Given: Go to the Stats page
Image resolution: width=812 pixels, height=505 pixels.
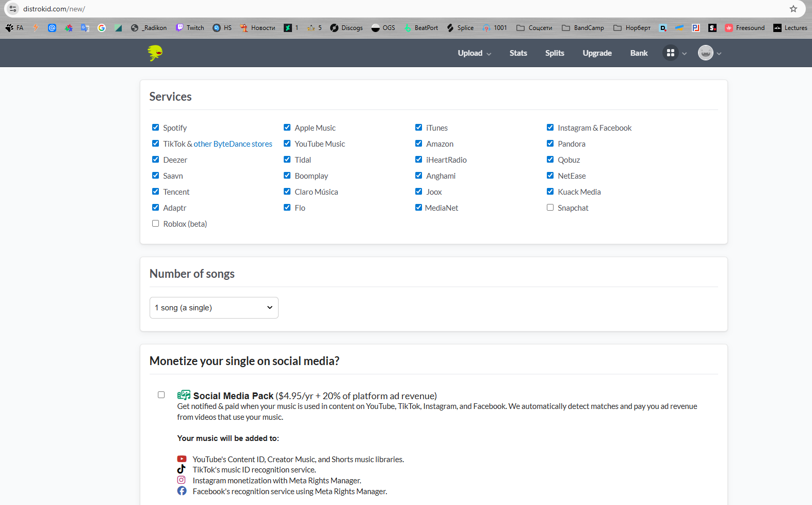Looking at the screenshot, I should click(x=518, y=53).
